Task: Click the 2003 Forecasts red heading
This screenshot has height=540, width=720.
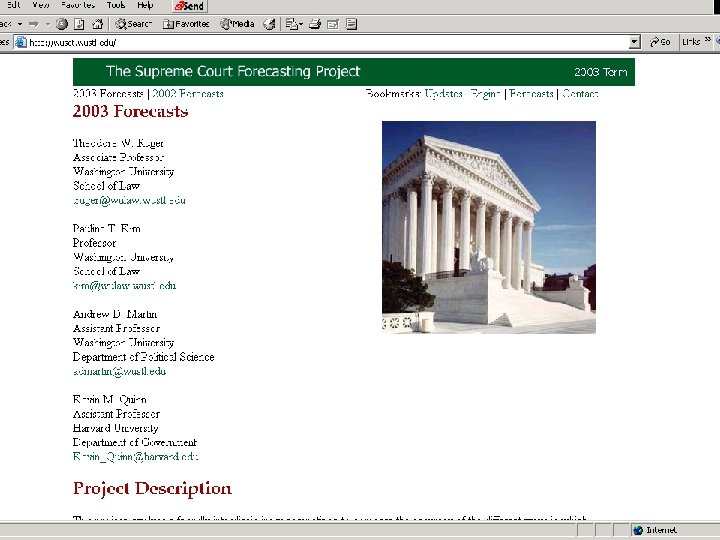Action: pyautogui.click(x=130, y=111)
